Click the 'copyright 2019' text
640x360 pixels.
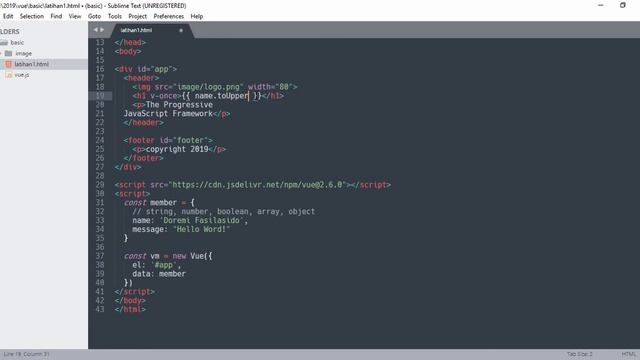coord(177,149)
